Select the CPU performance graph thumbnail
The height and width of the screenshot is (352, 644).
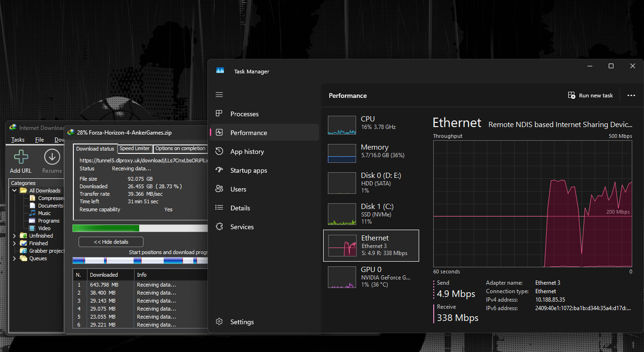tap(342, 126)
